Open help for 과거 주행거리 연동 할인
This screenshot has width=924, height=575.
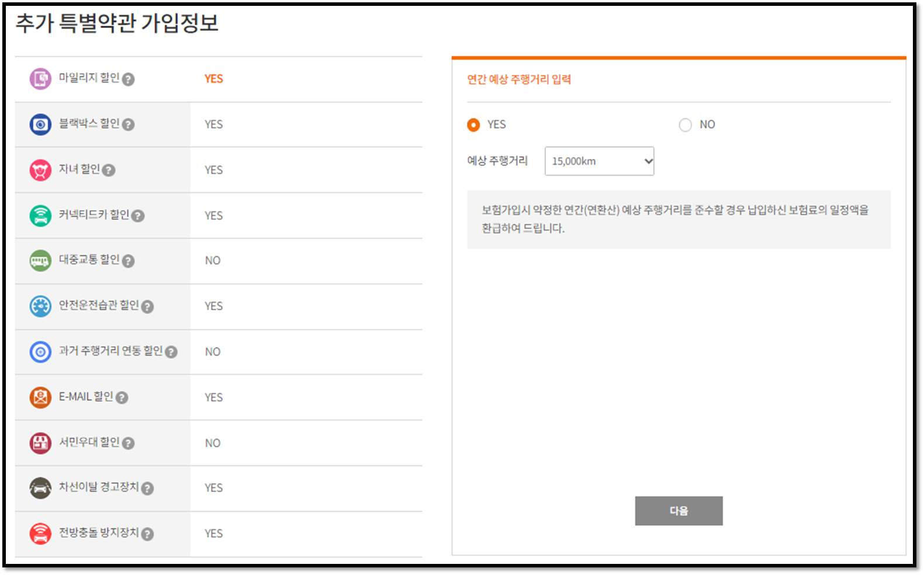(x=171, y=352)
